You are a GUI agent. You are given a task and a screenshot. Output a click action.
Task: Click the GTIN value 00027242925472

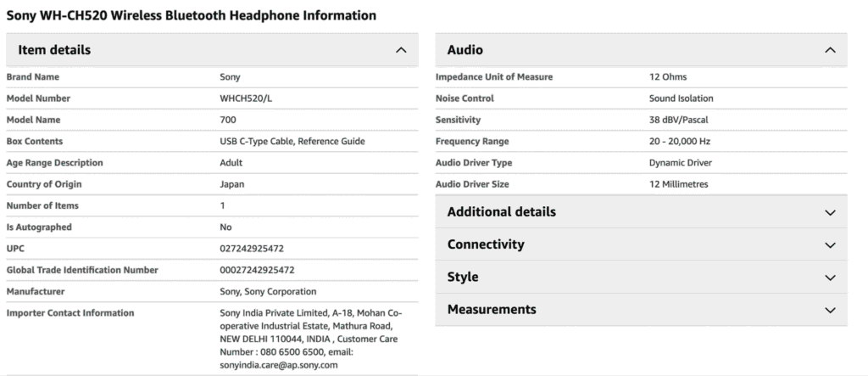[x=257, y=270]
